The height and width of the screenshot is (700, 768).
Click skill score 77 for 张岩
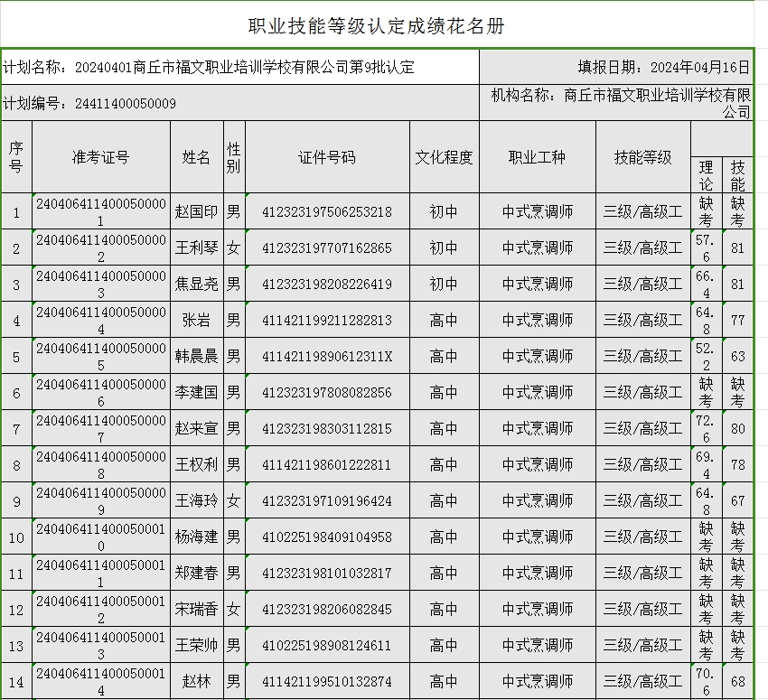737,320
